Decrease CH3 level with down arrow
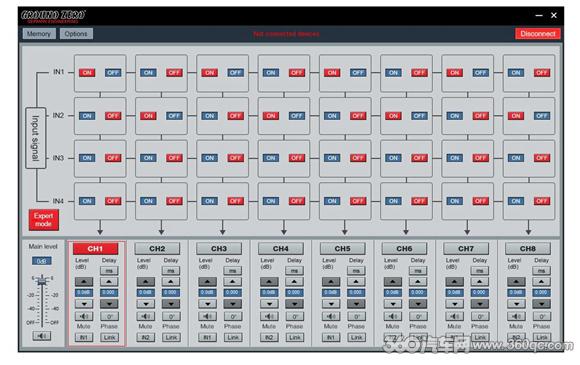The height and width of the screenshot is (365, 580). point(208,304)
